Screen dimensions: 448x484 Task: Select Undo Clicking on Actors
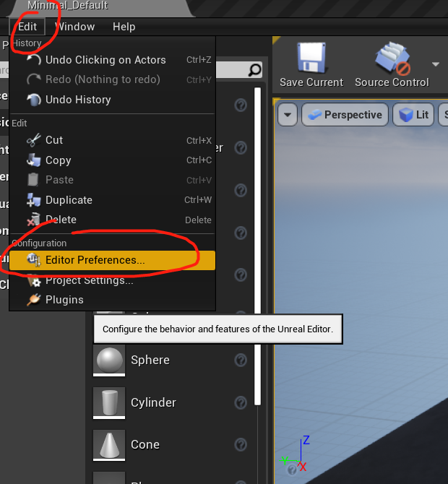pos(113,60)
